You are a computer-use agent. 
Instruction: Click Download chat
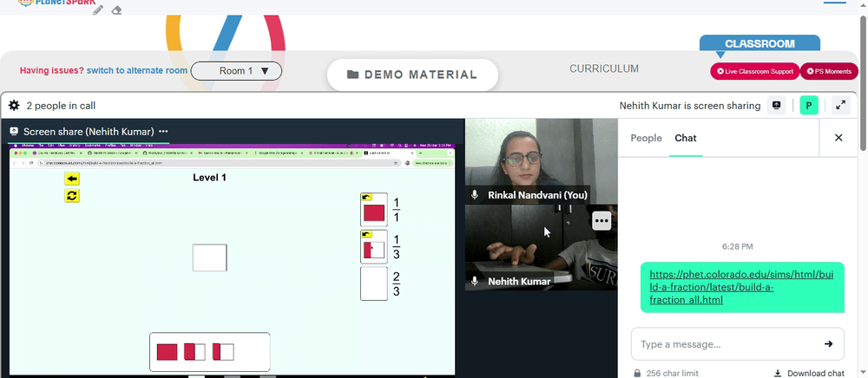815,373
